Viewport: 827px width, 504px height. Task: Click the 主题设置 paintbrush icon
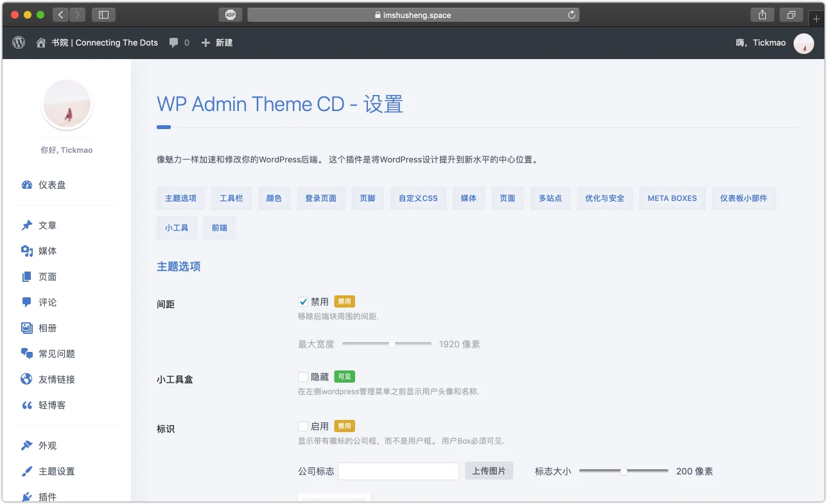[26, 471]
